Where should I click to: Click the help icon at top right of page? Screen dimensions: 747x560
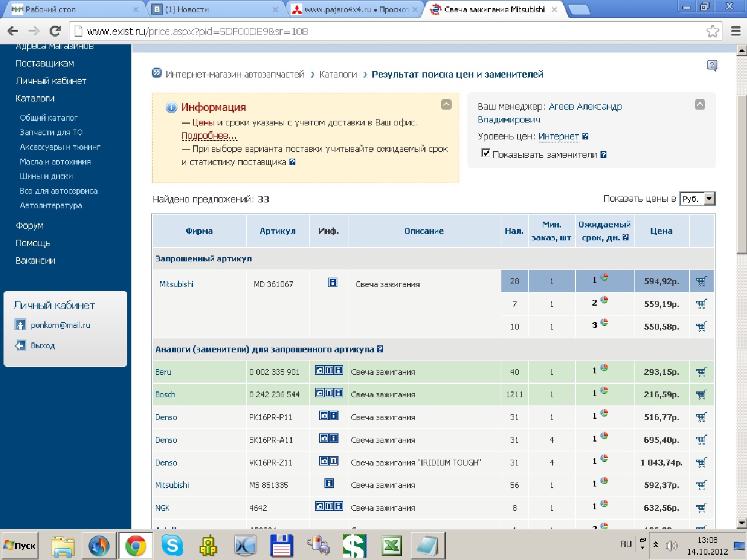(x=712, y=65)
